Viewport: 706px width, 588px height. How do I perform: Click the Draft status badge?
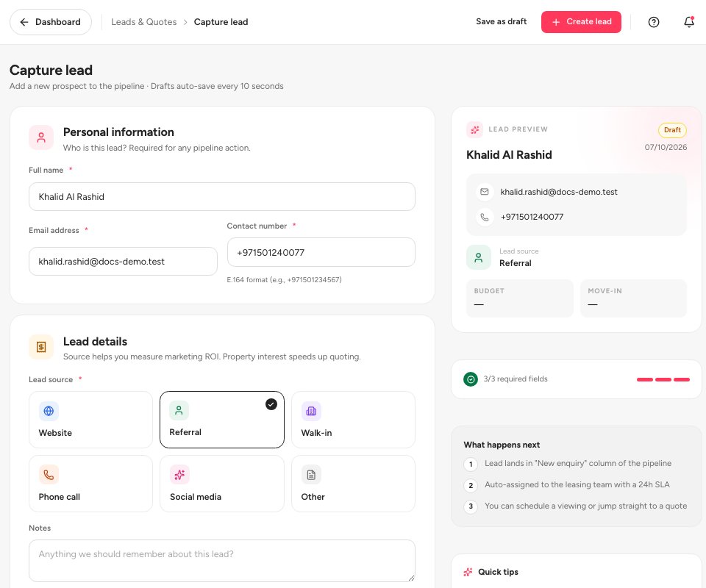click(x=672, y=130)
